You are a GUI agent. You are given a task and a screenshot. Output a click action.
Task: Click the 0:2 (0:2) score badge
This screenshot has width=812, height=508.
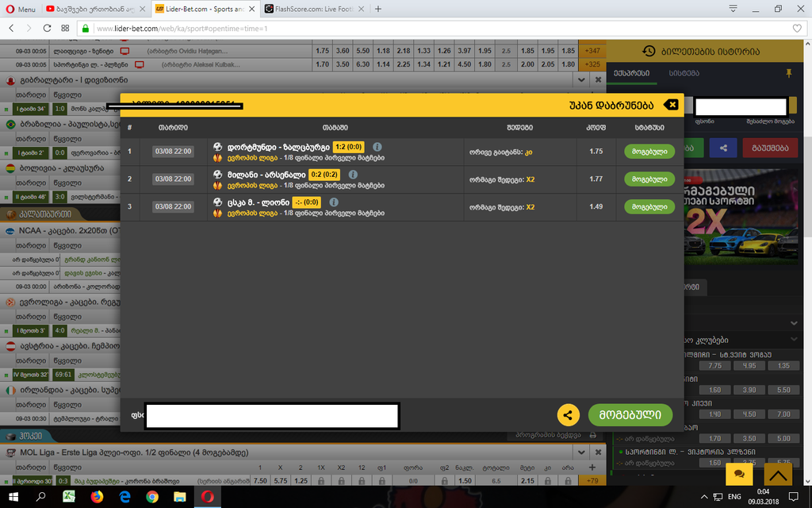(x=324, y=175)
